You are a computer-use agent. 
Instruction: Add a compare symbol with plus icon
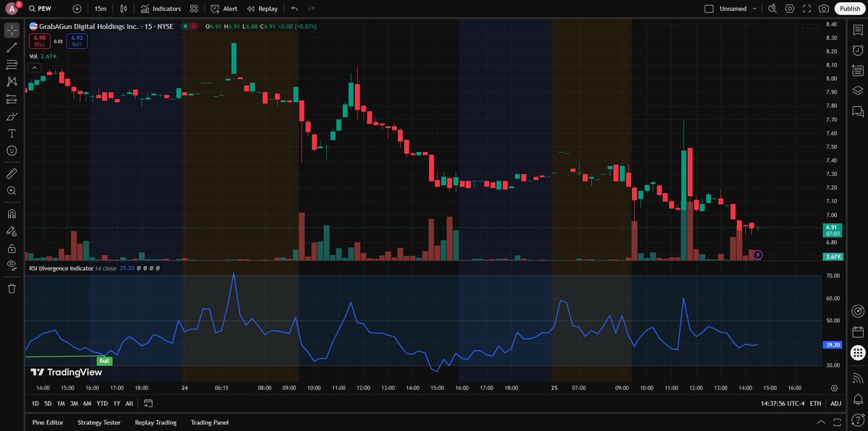point(77,9)
